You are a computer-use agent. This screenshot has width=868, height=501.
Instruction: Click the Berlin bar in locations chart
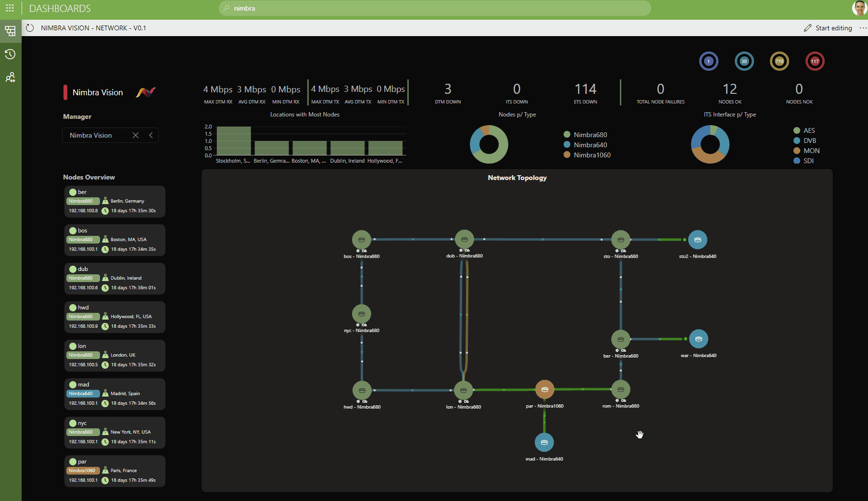point(272,148)
